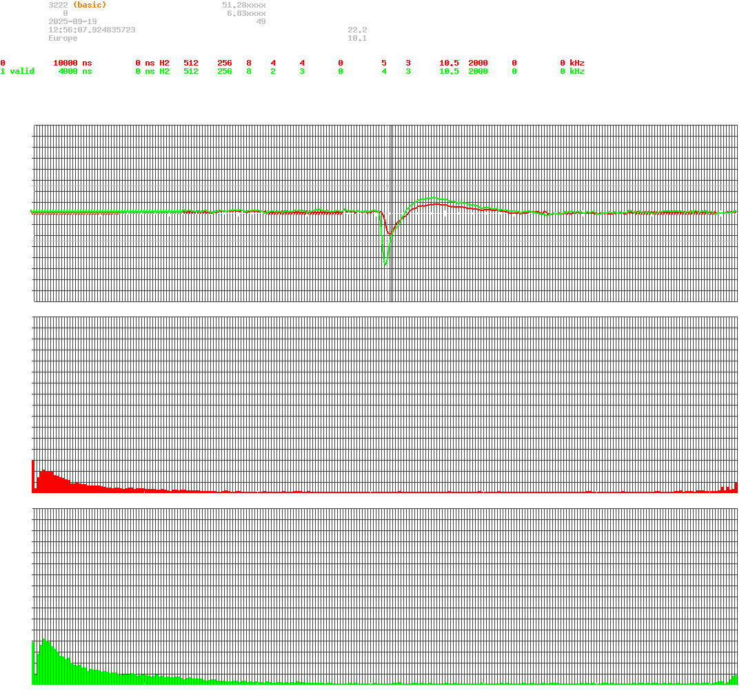The width and height of the screenshot is (755, 700).
Task: Click the Firmware 10.1 value
Action: [356, 38]
